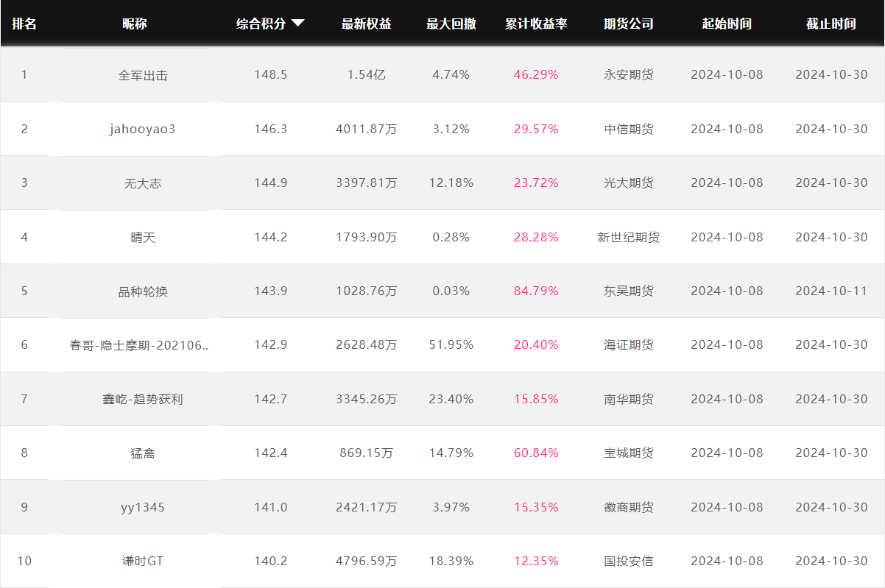The height and width of the screenshot is (588, 885).
Task: Click 中信期货 in the company column
Action: pyautogui.click(x=628, y=129)
